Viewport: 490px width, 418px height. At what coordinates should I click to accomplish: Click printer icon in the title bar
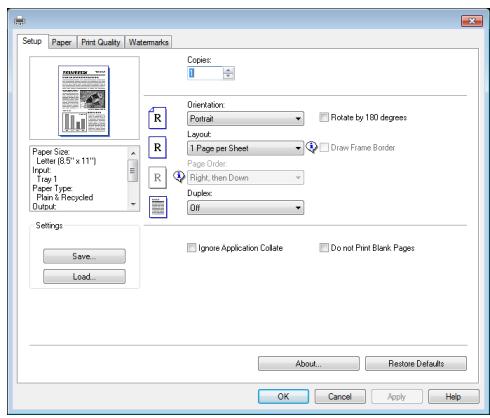tap(19, 21)
